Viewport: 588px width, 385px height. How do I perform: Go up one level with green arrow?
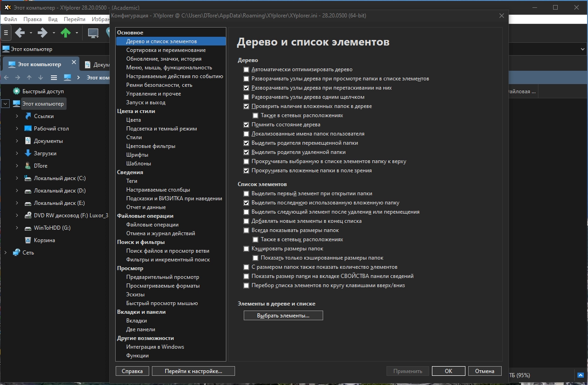point(66,33)
